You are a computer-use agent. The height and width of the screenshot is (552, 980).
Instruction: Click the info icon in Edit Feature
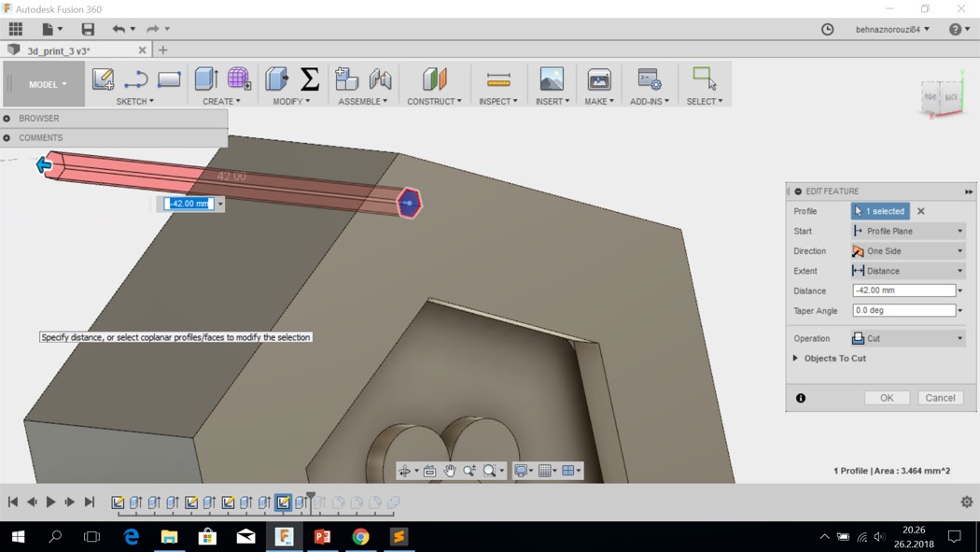pyautogui.click(x=801, y=398)
